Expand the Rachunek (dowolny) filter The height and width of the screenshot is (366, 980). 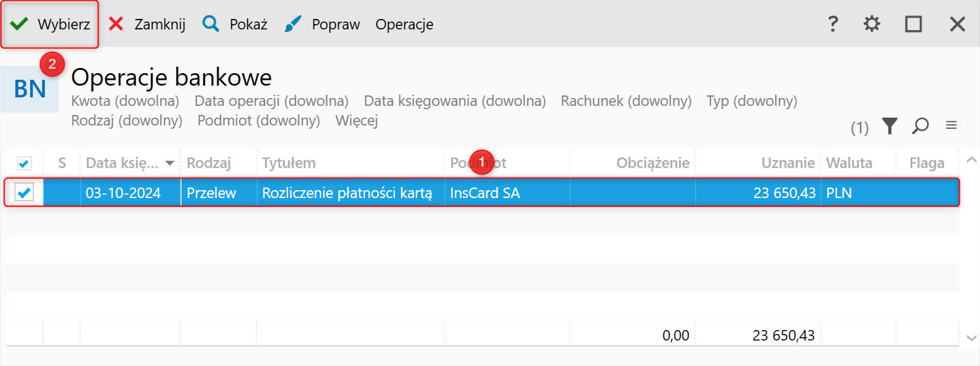click(626, 101)
